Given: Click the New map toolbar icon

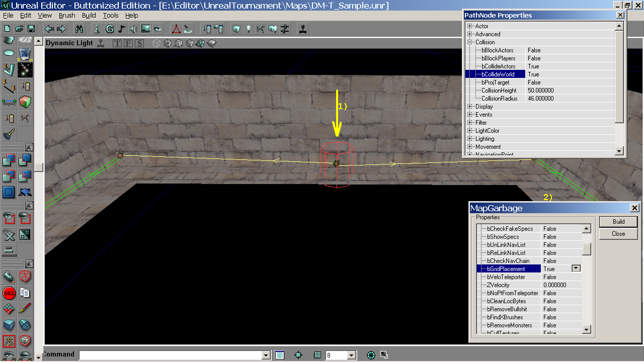Looking at the screenshot, I should click(8, 29).
